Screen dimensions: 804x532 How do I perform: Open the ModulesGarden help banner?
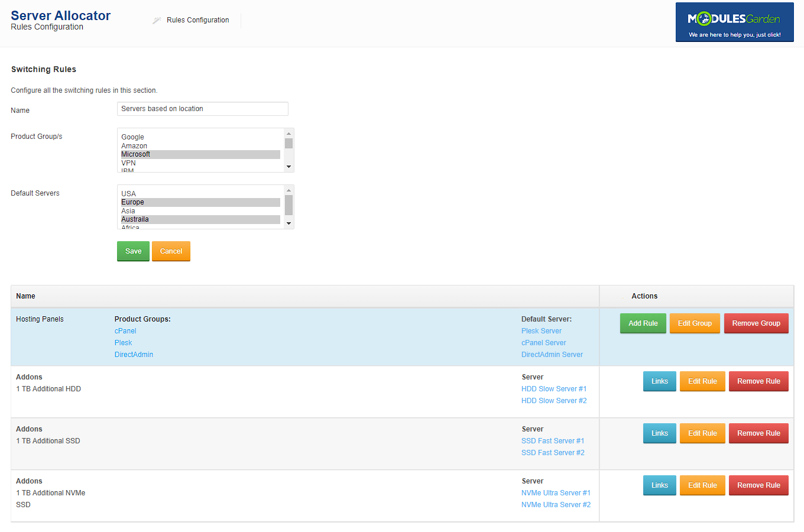coord(734,22)
